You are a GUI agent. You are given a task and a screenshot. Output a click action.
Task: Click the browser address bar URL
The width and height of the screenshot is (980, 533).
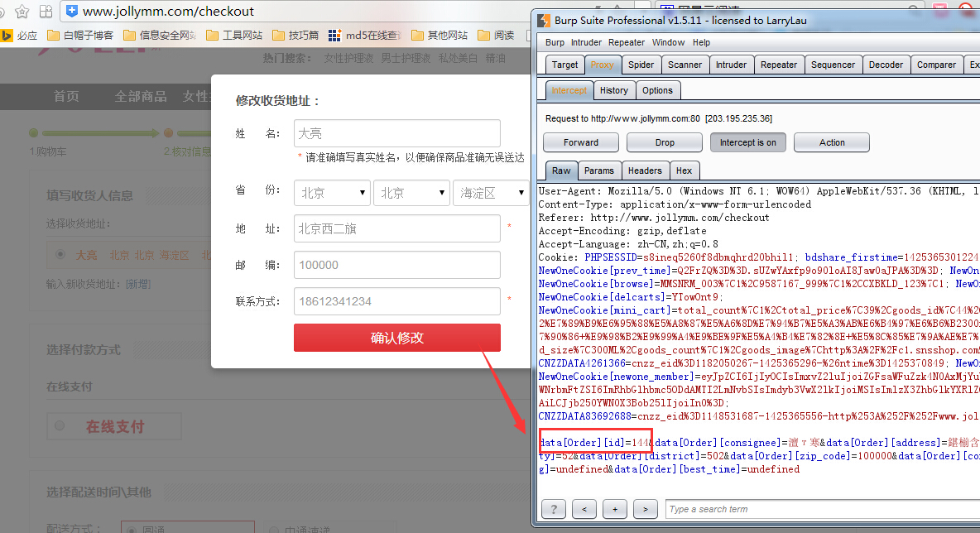click(168, 12)
